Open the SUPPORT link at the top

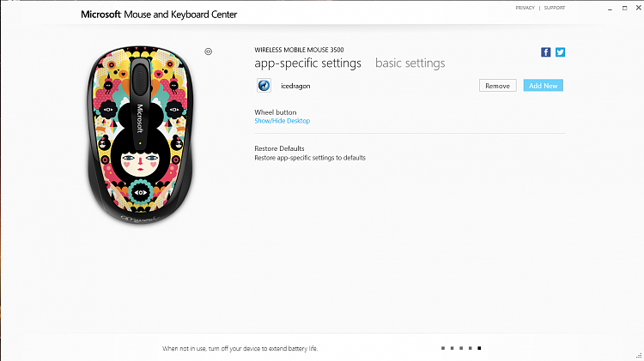pyautogui.click(x=555, y=8)
